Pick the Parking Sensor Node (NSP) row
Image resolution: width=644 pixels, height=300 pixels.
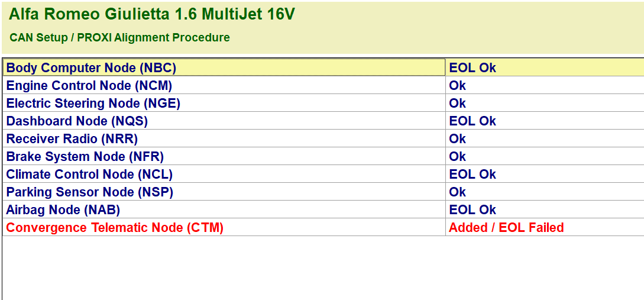tap(90, 192)
